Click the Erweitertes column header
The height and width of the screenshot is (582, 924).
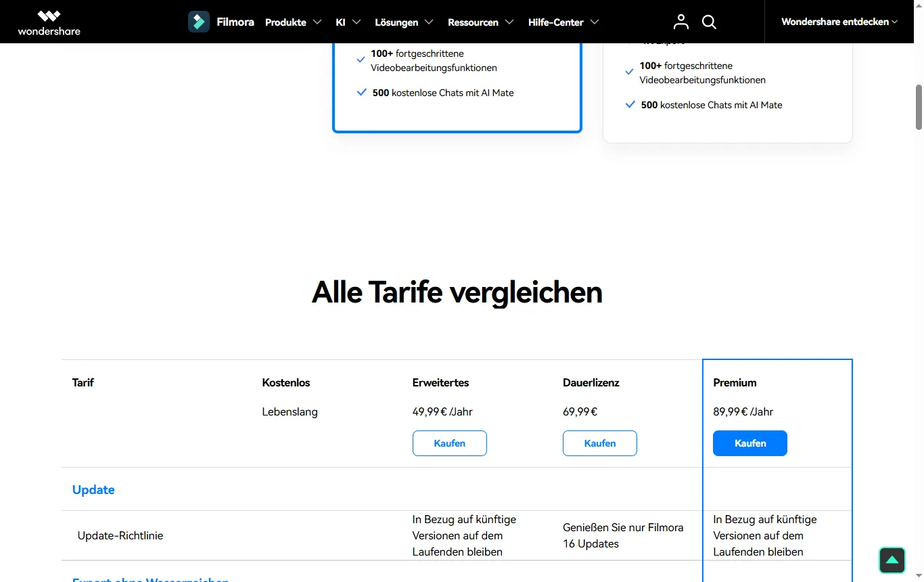point(440,382)
